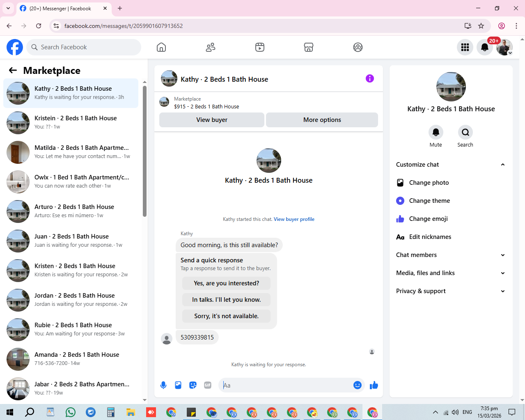The height and width of the screenshot is (420, 525).
Task: Click the chat list vertical scrollbar
Action: click(x=144, y=151)
